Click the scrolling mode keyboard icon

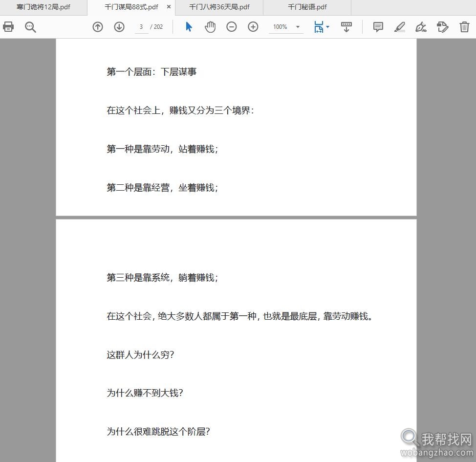346,27
